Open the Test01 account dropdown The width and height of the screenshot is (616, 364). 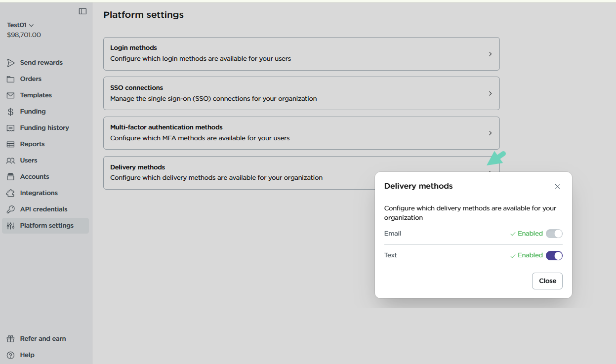(x=20, y=25)
